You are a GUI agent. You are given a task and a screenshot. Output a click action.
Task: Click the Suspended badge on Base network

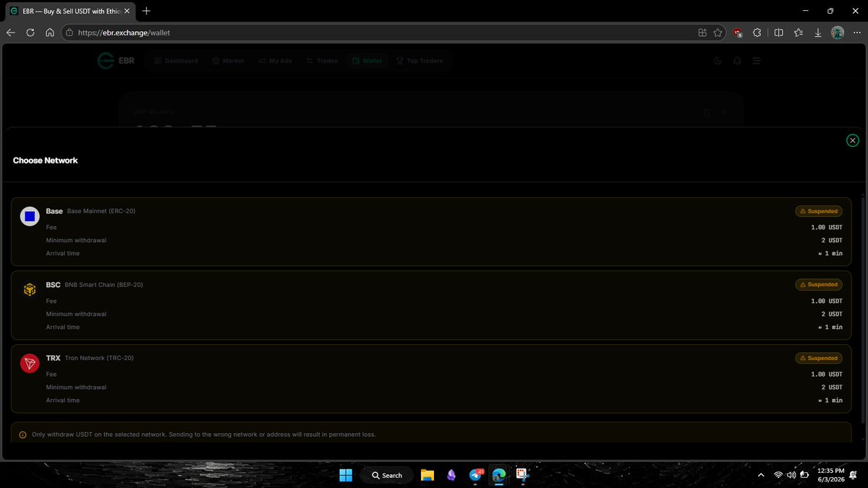click(x=819, y=211)
